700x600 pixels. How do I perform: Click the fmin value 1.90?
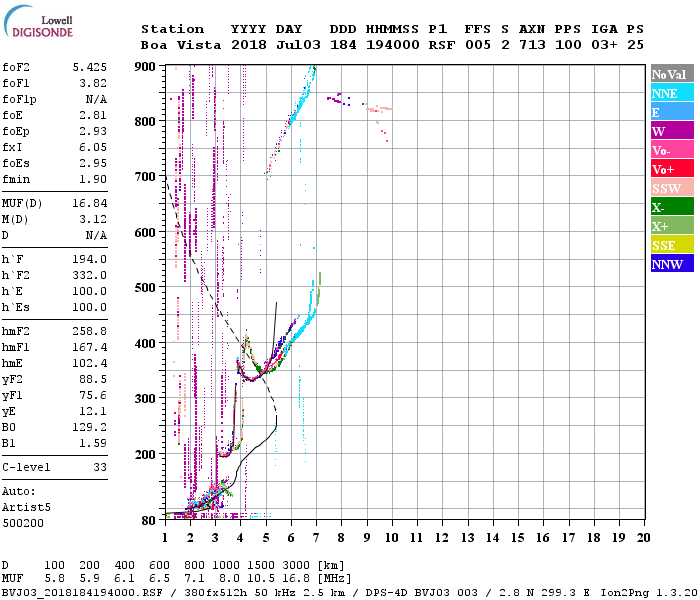coord(93,179)
